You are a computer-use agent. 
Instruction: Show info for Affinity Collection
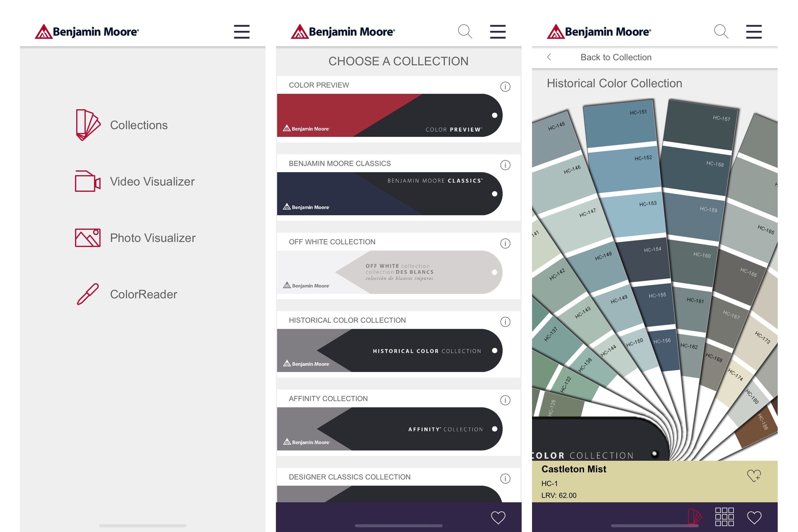tap(505, 400)
